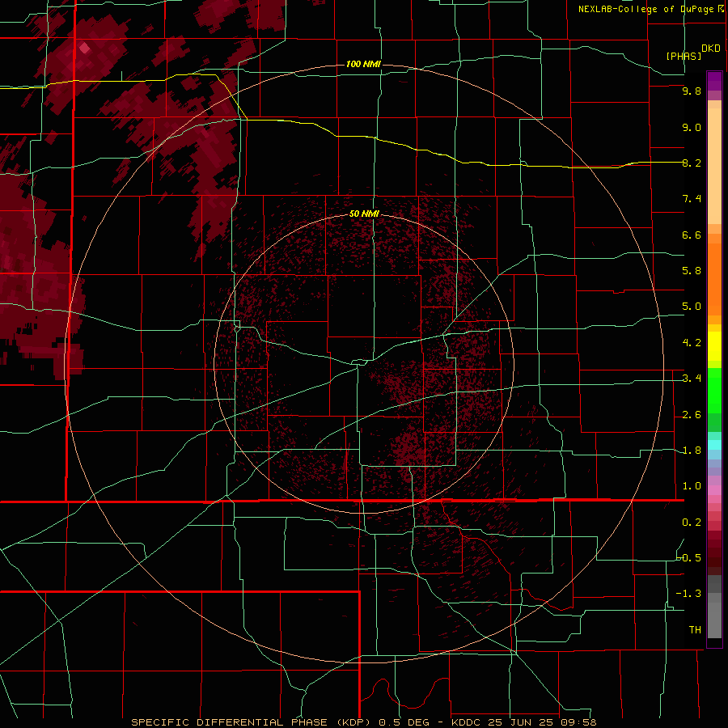
Task: Click the [PHAS] label above the color scale
Action: click(x=684, y=56)
